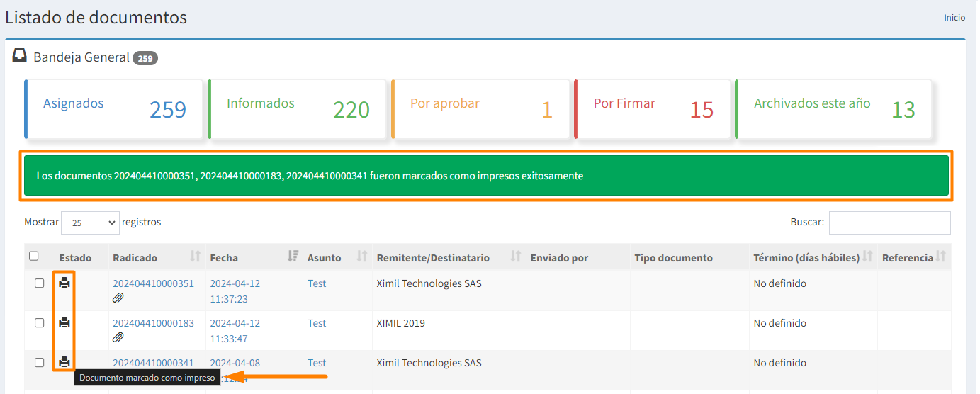Sort table by Fecha column arrows

293,257
